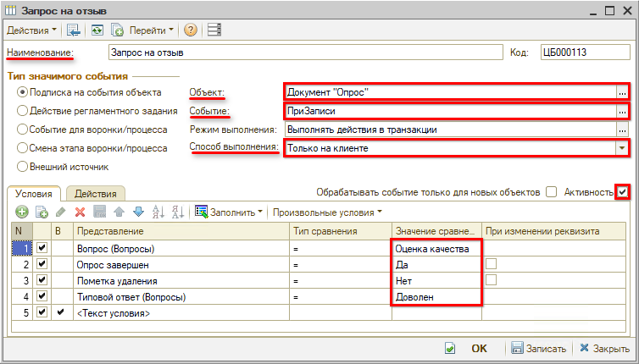The image size is (639, 364).
Task: Open the Перейти dropdown menu
Action: [151, 30]
